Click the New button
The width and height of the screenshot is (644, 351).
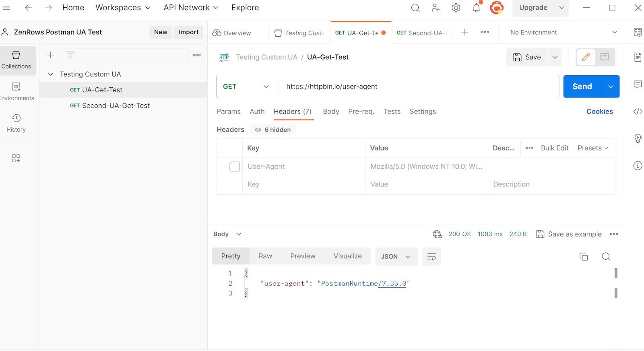point(161,32)
